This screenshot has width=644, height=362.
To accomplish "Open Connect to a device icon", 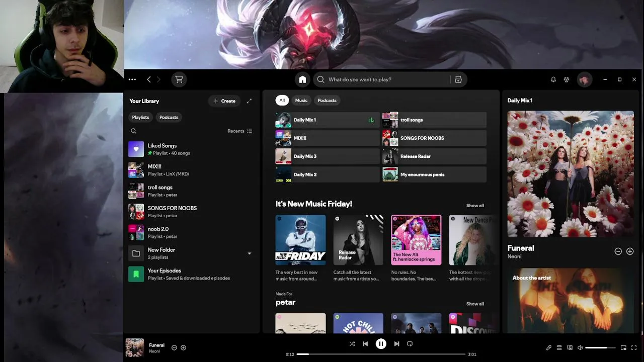I will [570, 347].
